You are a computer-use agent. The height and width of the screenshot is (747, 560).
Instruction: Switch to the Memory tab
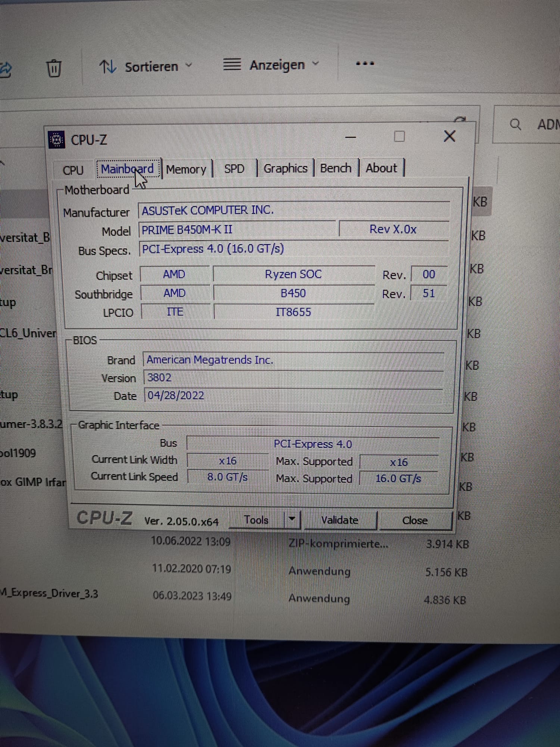pos(186,170)
